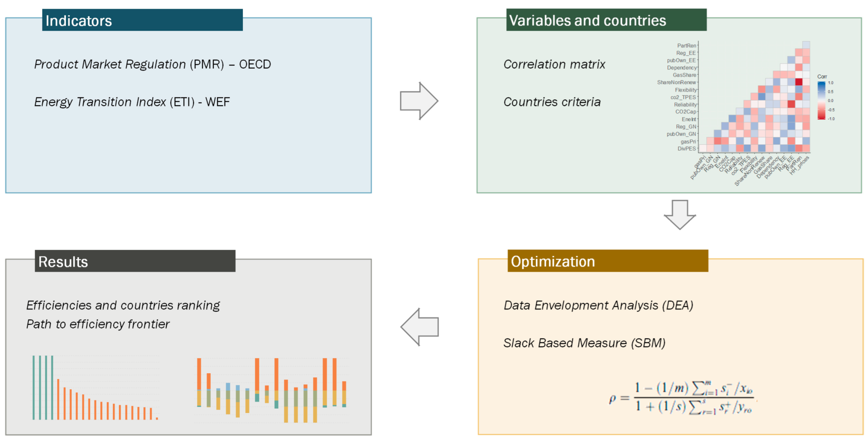Click the left arrow pointing toward Results
The height and width of the screenshot is (442, 868).
point(420,327)
